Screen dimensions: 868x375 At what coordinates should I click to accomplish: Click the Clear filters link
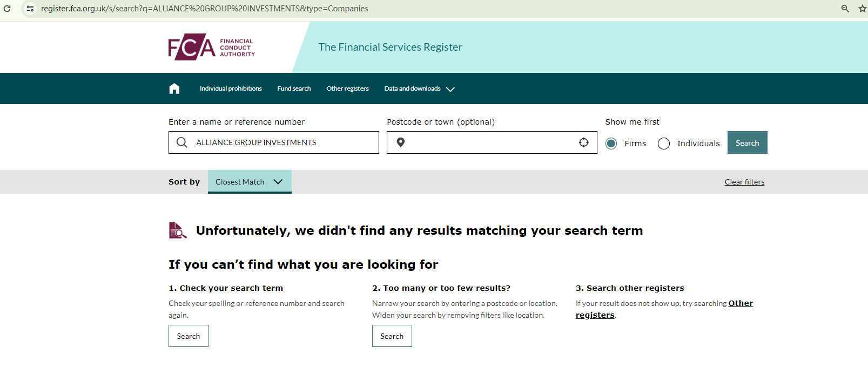(744, 182)
